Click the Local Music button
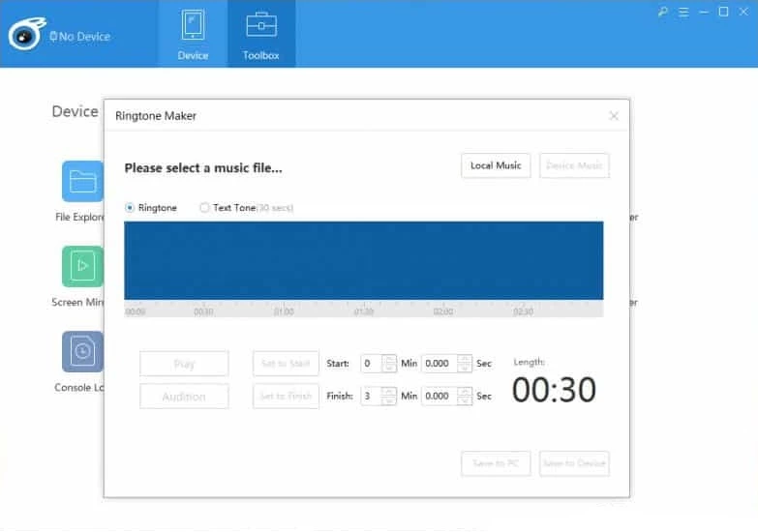The height and width of the screenshot is (532, 758). 496,165
